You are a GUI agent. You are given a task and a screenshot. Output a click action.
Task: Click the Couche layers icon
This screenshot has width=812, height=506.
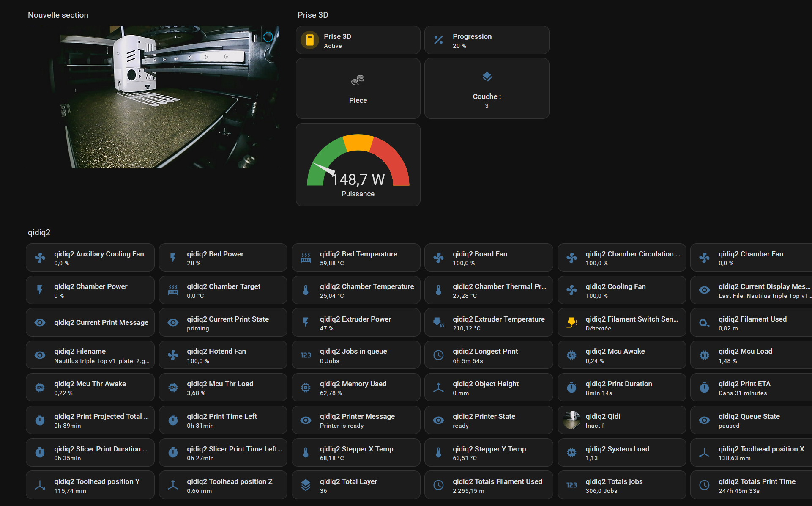[487, 77]
